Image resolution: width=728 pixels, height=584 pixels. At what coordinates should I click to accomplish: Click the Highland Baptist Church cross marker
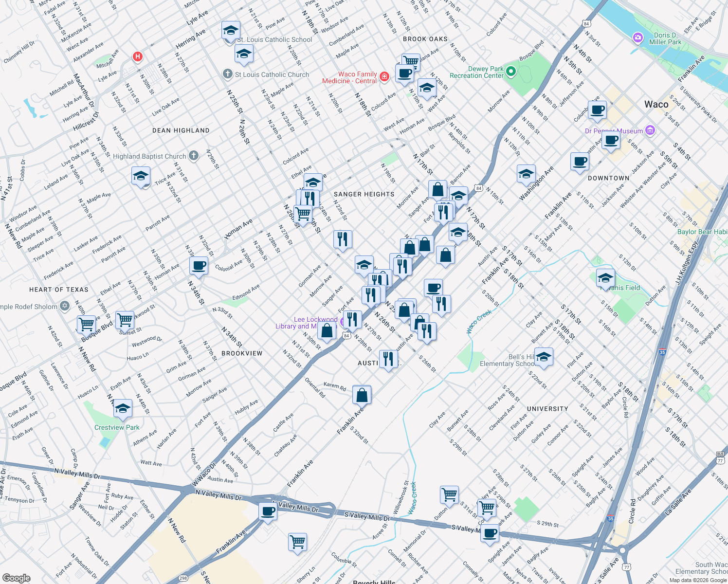coord(193,155)
